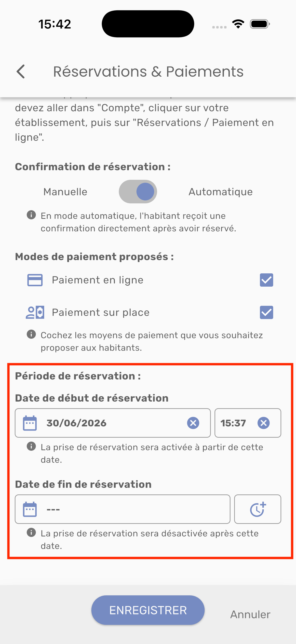Toggle the reservation confirmation switch
Viewport: 296px width, 644px height.
click(138, 192)
